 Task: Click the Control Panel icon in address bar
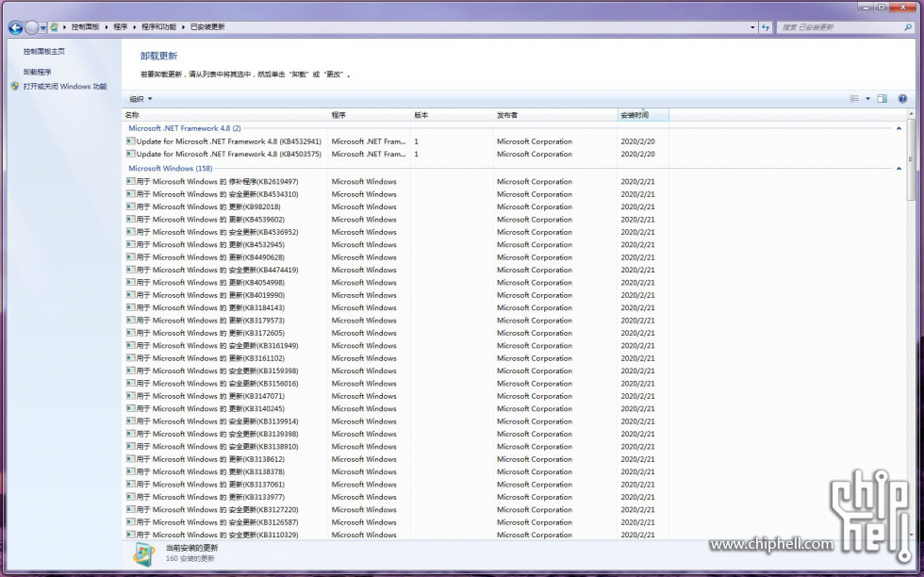55,26
